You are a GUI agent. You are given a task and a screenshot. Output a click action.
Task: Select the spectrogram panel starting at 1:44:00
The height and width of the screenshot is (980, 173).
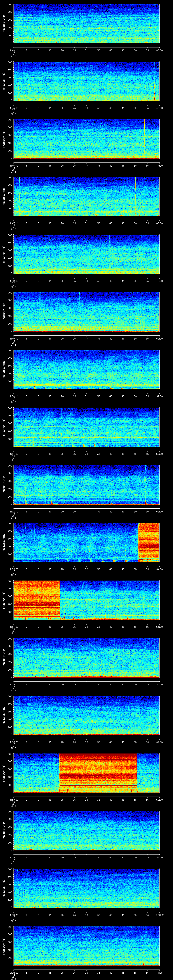87,24
